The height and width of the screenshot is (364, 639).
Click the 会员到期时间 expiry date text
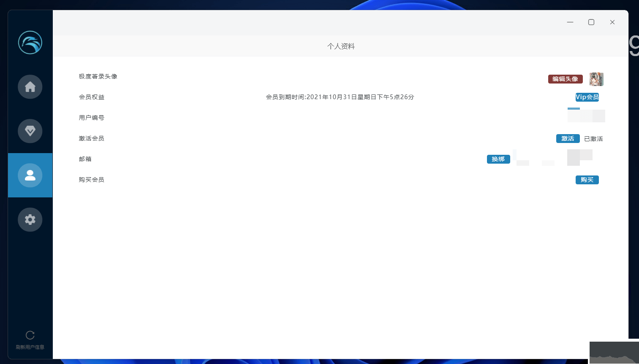tap(340, 97)
